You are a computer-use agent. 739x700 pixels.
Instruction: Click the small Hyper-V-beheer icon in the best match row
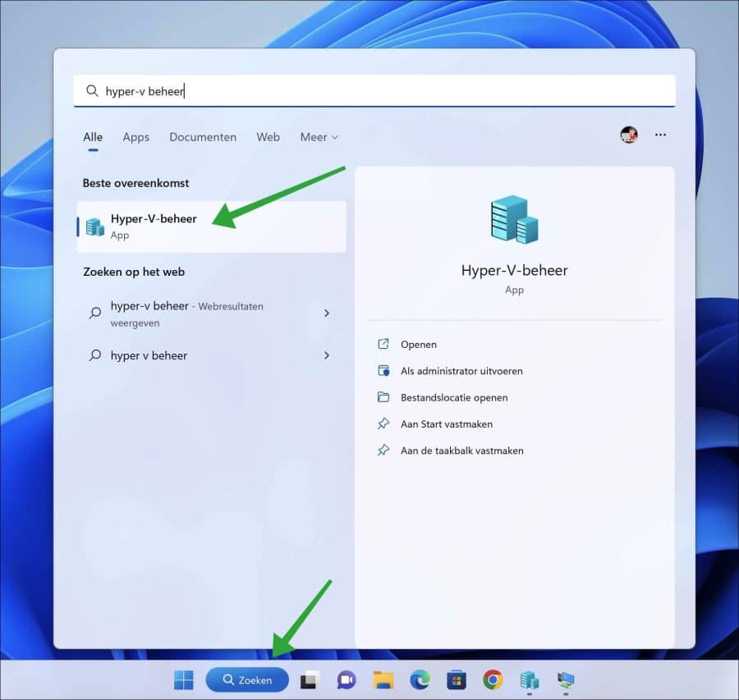pyautogui.click(x=95, y=227)
